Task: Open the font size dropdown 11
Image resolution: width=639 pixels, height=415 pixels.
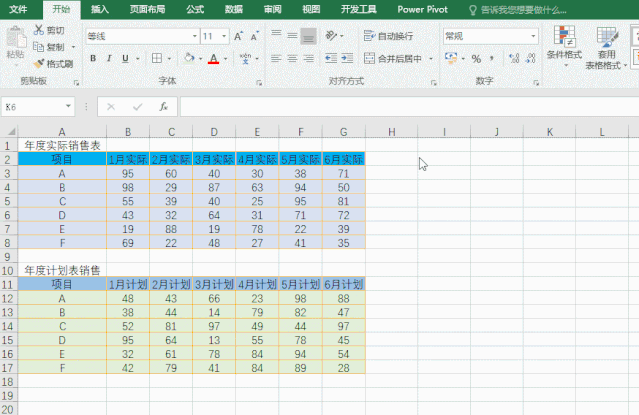Action: tap(224, 36)
